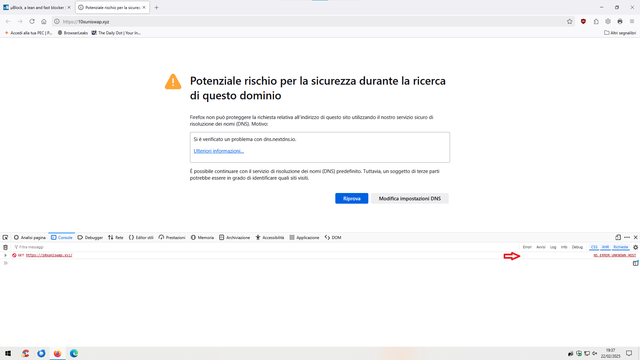Open the Memoria devtools tab
The image size is (640, 360).
point(202,237)
